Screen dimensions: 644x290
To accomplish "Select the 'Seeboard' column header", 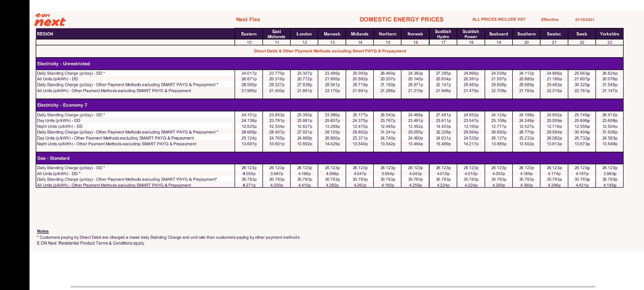I will (x=499, y=34).
